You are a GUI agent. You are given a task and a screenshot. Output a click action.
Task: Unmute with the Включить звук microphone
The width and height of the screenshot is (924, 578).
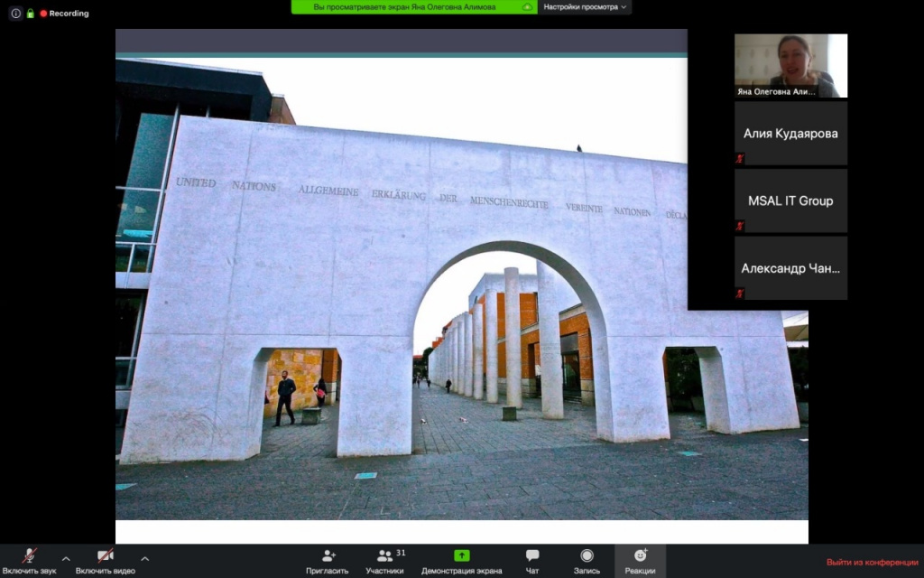[x=29, y=561]
